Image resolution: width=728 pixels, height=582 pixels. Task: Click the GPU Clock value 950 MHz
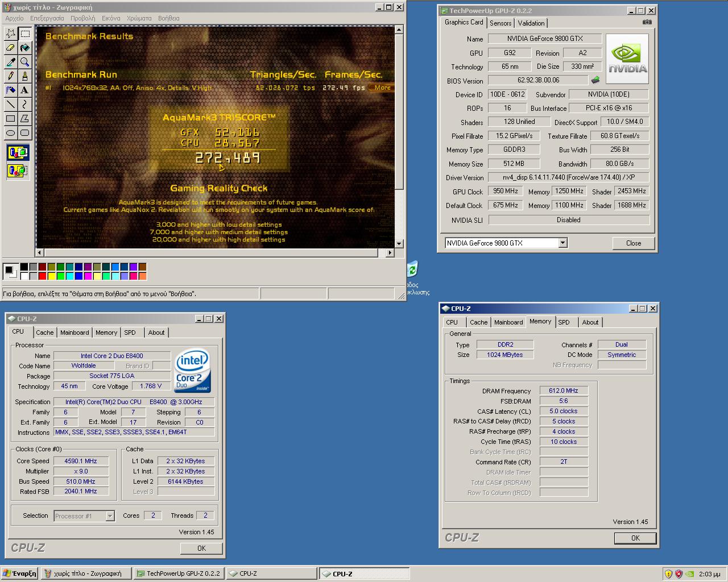tap(506, 191)
